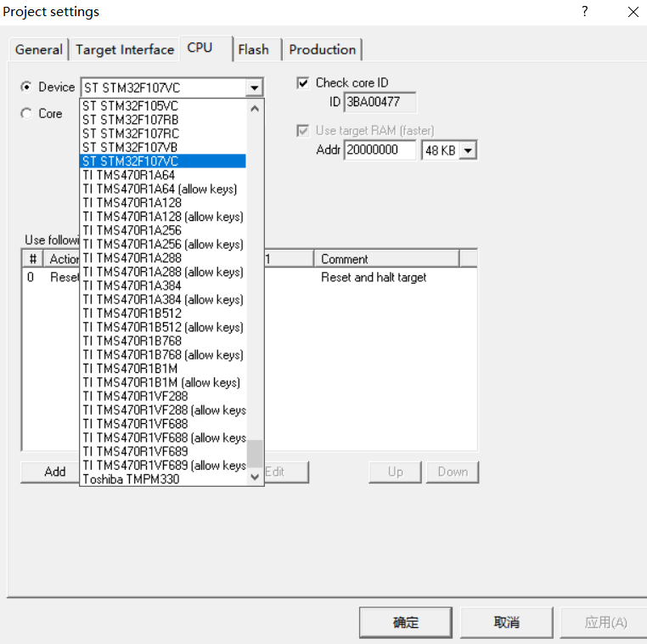Confirm with the 确定 button
The image size is (647, 644).
click(x=406, y=622)
